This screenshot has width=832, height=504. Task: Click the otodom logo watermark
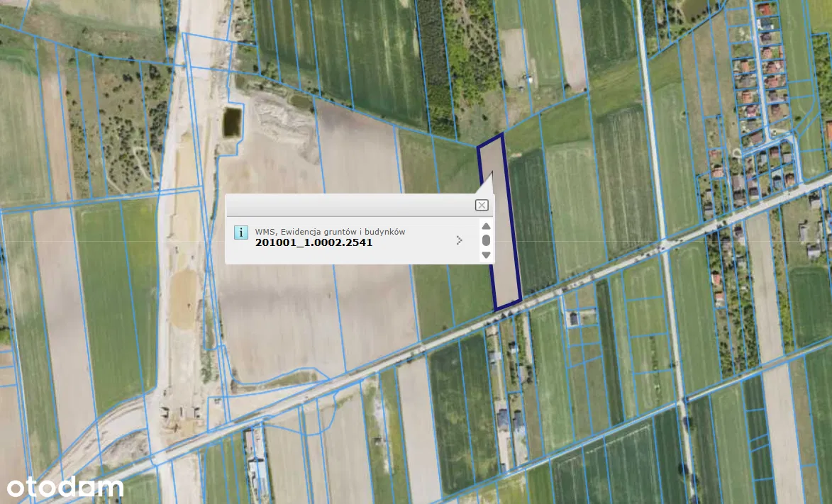point(65,487)
